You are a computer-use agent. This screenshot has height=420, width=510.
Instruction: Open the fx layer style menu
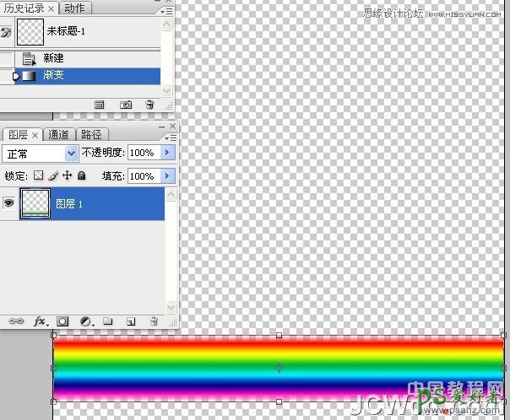pyautogui.click(x=39, y=321)
